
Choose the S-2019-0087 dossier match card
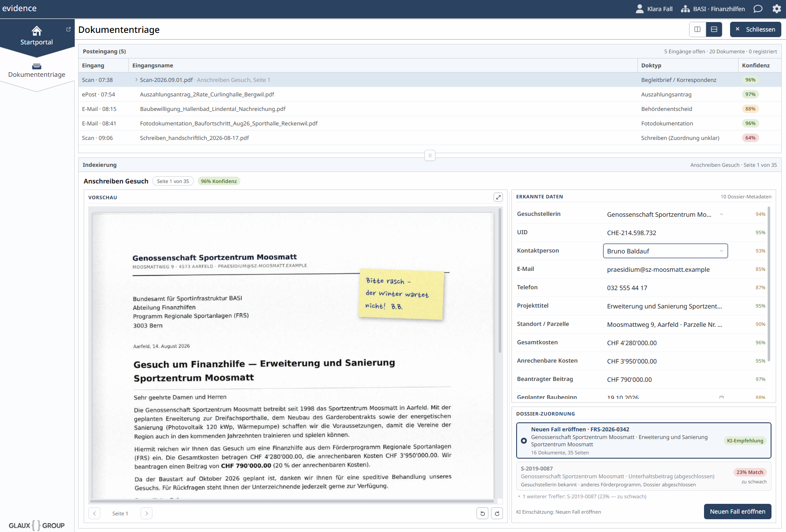643,476
